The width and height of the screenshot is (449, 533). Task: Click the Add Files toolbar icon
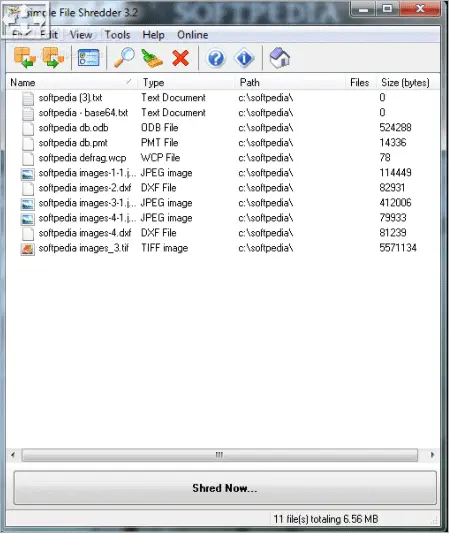click(25, 58)
